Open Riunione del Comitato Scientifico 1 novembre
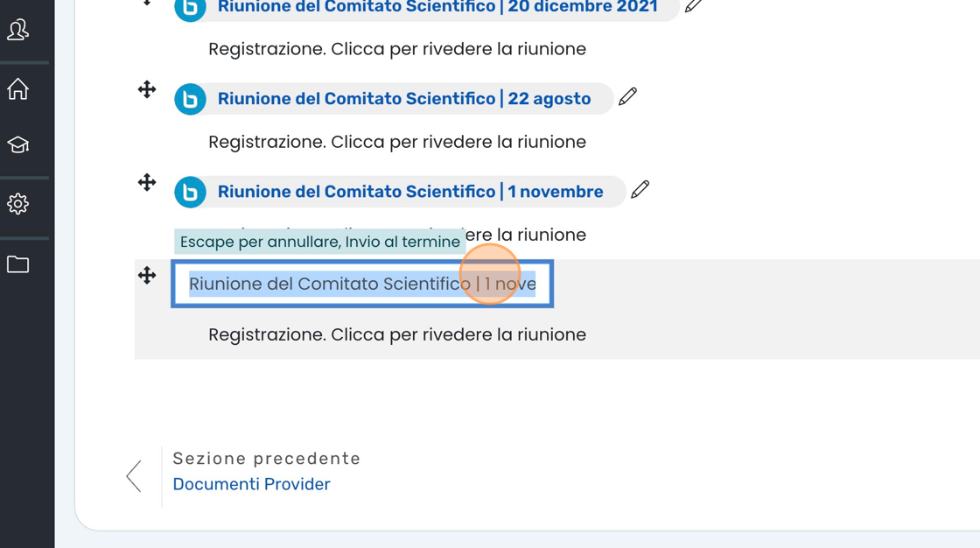The height and width of the screenshot is (548, 980). coord(409,192)
